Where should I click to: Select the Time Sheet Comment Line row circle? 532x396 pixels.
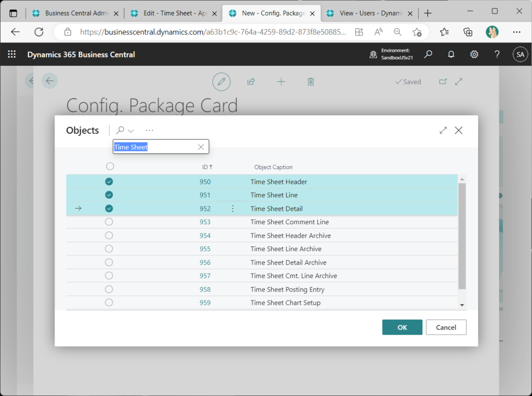point(109,222)
